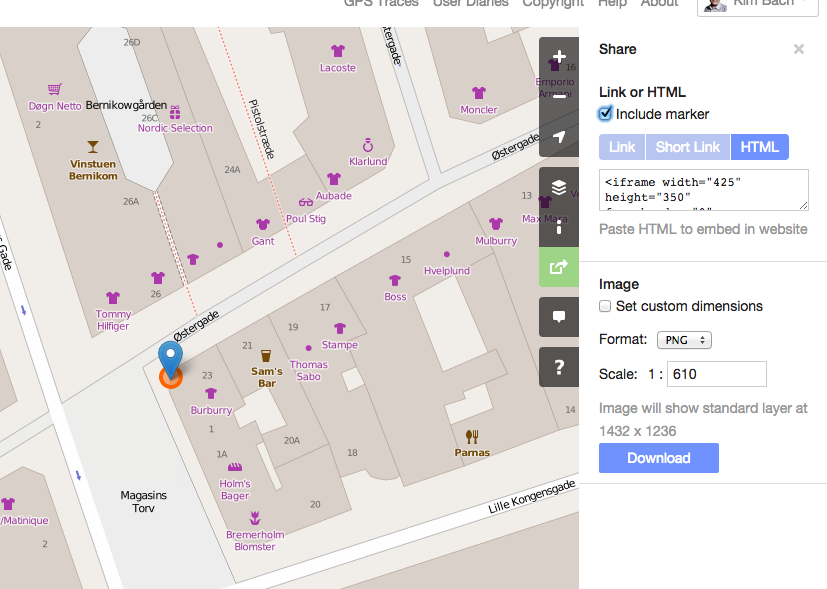Viewport: 827px width, 589px height.
Task: Select the Moncler clothing shop icon
Action: pos(478,93)
